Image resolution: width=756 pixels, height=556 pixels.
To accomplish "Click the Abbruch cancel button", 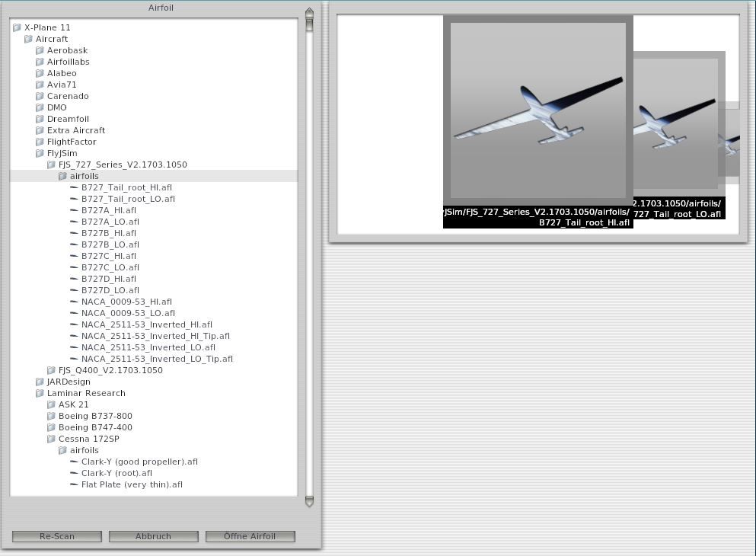I will coord(153,536).
